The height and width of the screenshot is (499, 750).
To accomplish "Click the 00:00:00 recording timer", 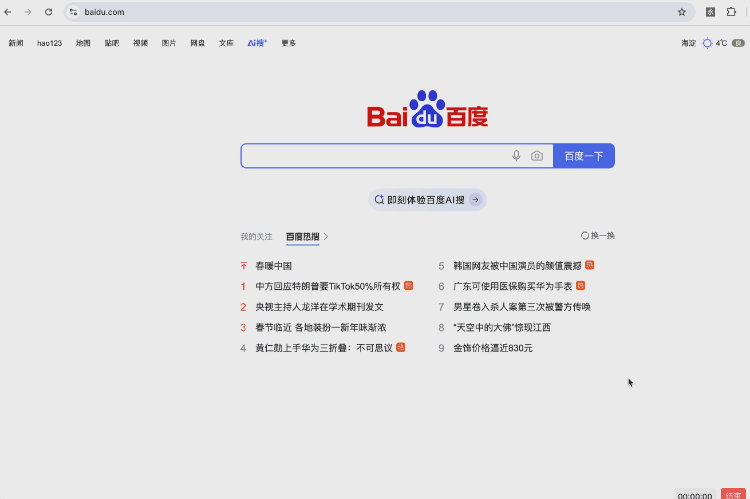I will (x=695, y=495).
